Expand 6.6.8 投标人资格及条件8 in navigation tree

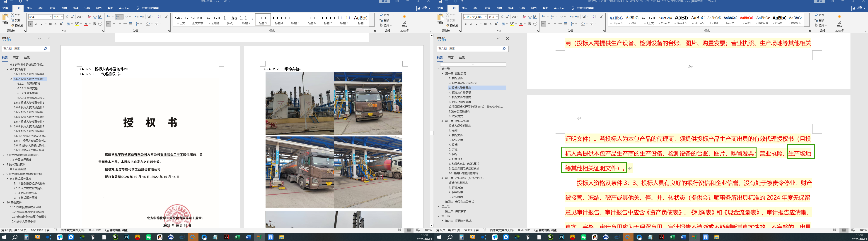click(11, 126)
